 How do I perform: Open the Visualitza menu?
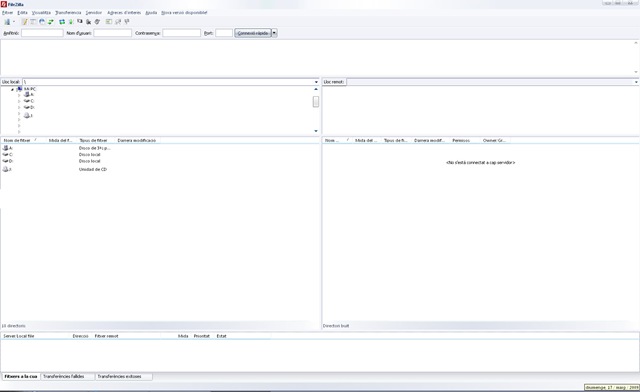click(x=41, y=13)
